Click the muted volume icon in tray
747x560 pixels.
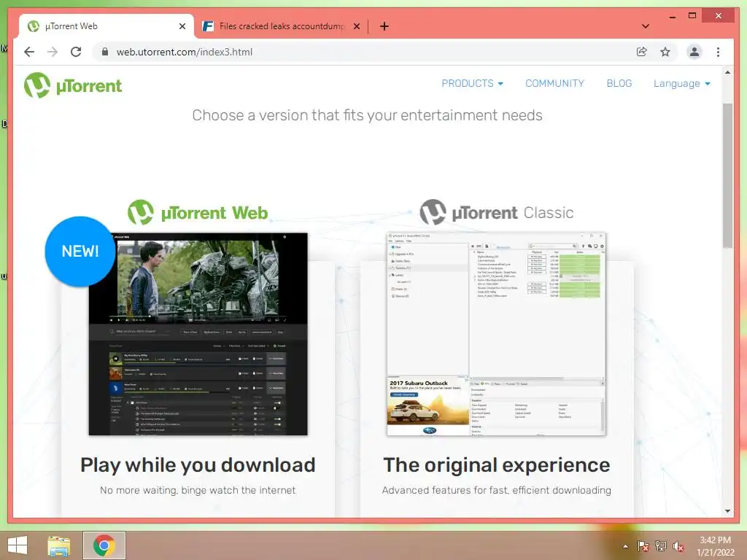(x=678, y=546)
